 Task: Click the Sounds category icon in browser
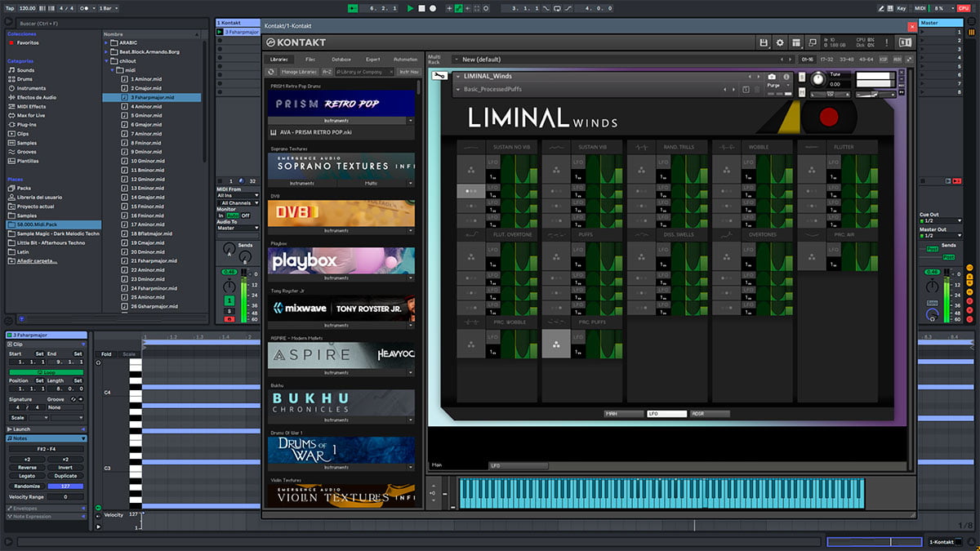[11, 70]
